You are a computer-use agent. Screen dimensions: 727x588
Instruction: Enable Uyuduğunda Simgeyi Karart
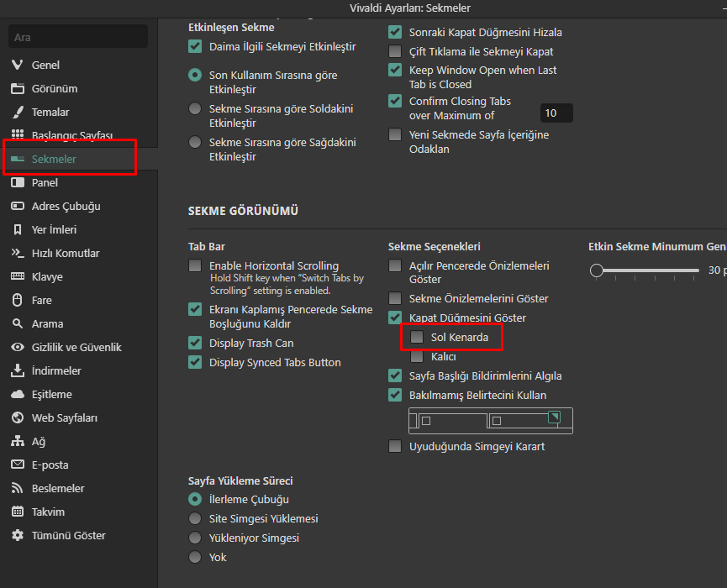[395, 446]
